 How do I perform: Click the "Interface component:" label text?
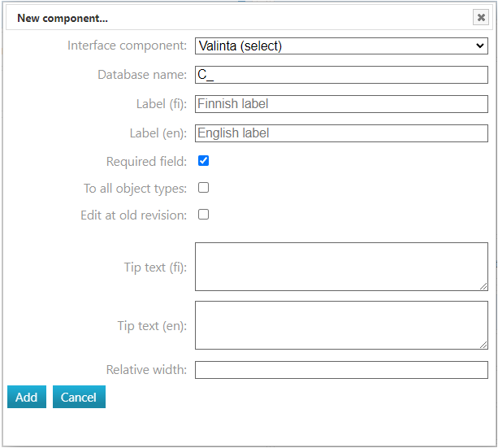click(x=127, y=46)
